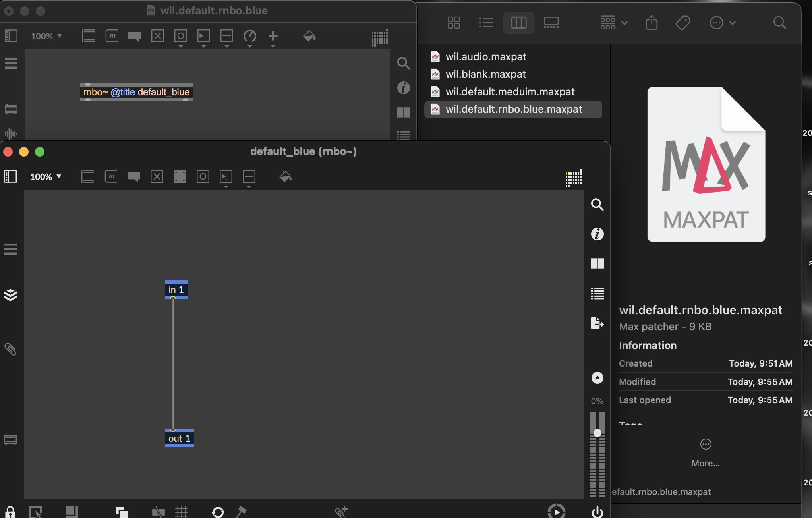The height and width of the screenshot is (518, 812).
Task: Open calendar grid icon in rnbo~ window
Action: pos(574,178)
